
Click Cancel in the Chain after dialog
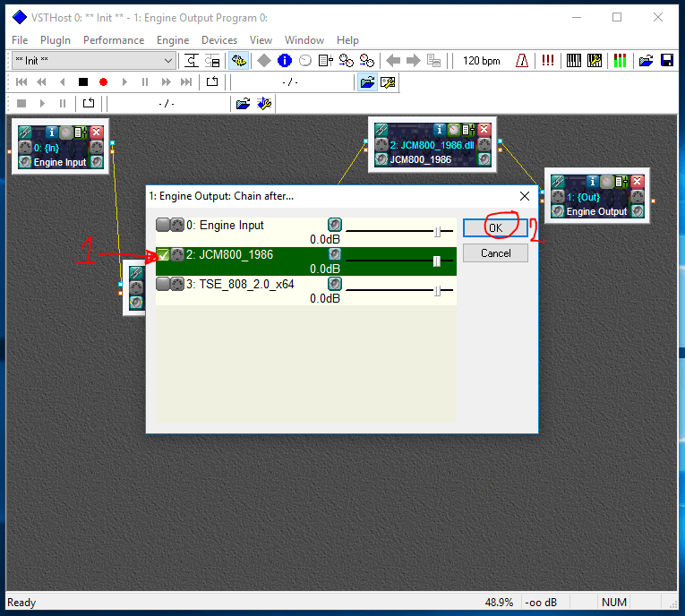(495, 253)
